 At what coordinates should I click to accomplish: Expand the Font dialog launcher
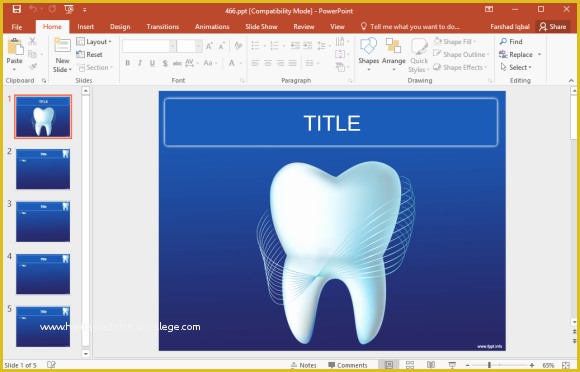click(x=243, y=81)
